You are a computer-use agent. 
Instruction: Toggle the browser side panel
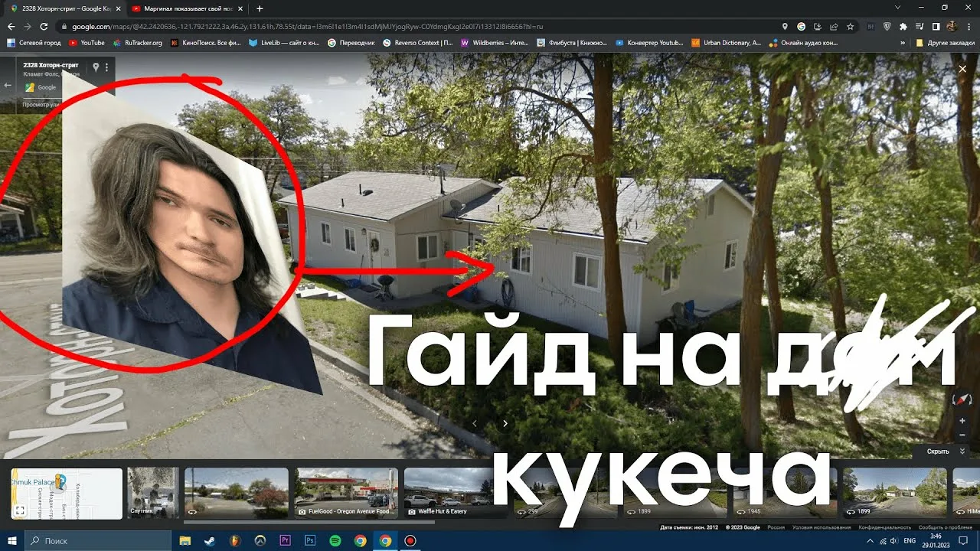(936, 26)
